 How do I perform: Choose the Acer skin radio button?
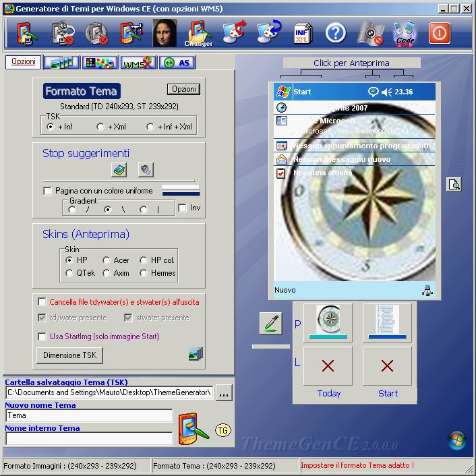[x=107, y=260]
